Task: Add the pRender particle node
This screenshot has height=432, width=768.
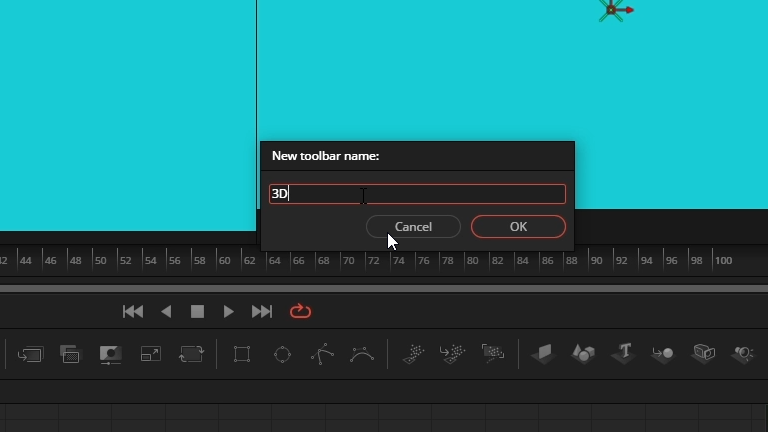Action: coord(493,354)
